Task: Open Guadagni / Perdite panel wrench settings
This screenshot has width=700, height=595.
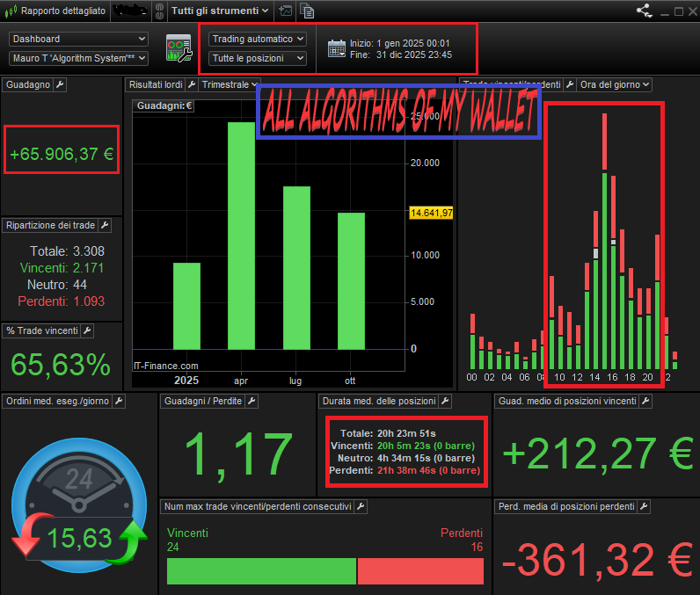Action: point(251,402)
